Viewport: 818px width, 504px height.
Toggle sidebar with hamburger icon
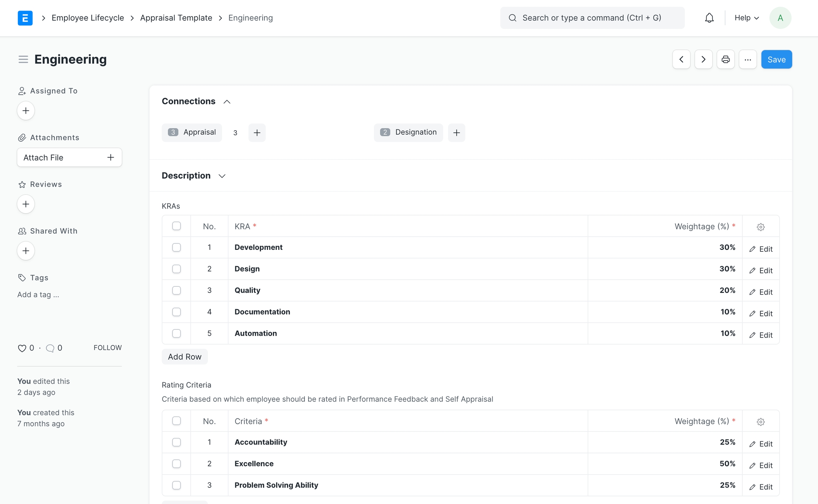click(x=23, y=59)
